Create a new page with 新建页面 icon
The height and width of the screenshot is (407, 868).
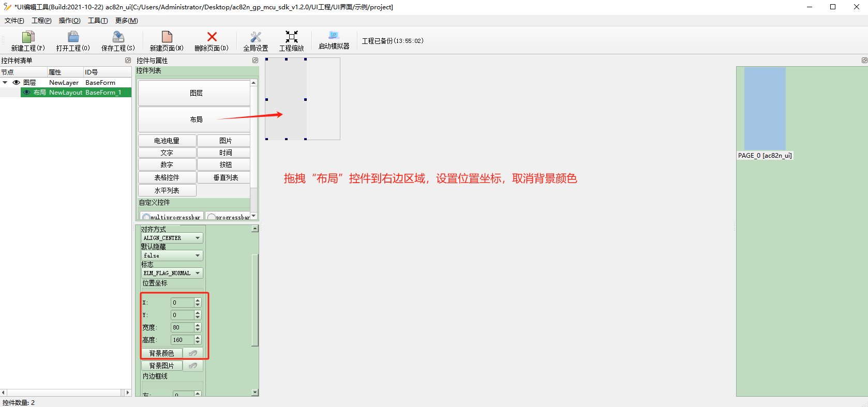167,37
